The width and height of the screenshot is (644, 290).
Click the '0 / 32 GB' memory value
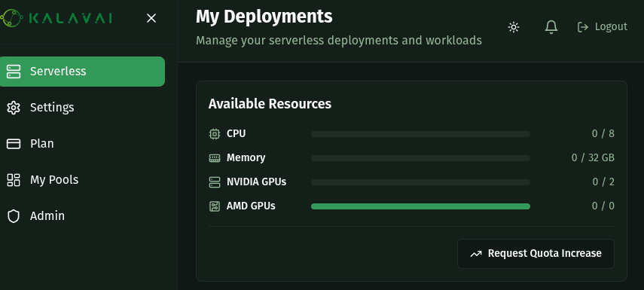593,157
